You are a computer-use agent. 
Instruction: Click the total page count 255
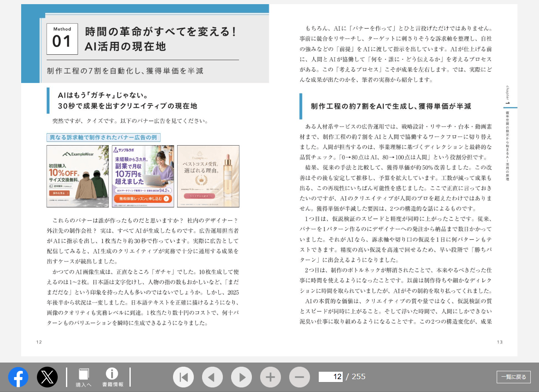pyautogui.click(x=359, y=377)
